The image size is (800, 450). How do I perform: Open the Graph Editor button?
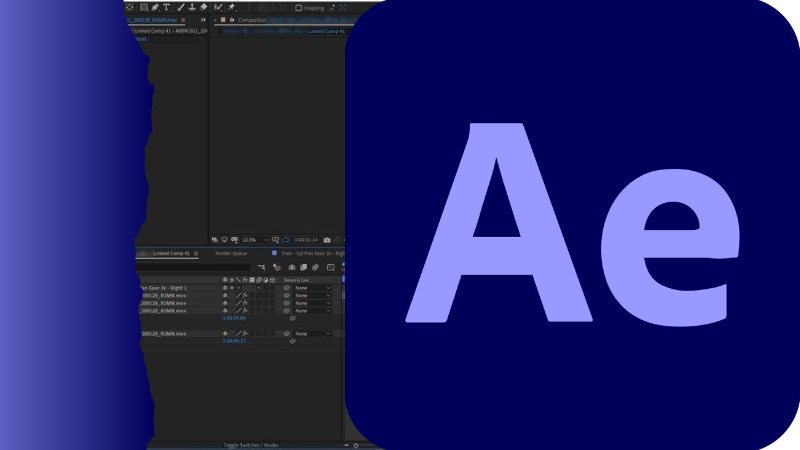[331, 267]
